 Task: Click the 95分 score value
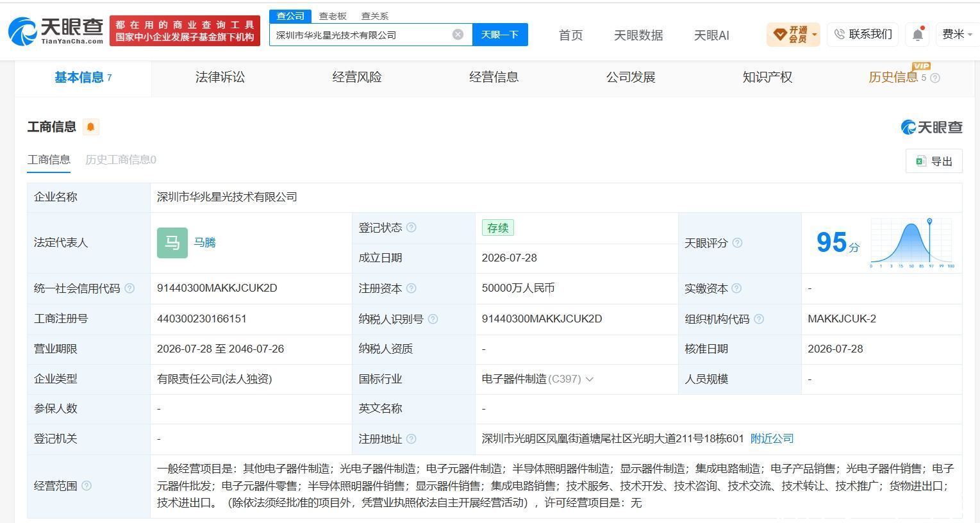(x=838, y=243)
